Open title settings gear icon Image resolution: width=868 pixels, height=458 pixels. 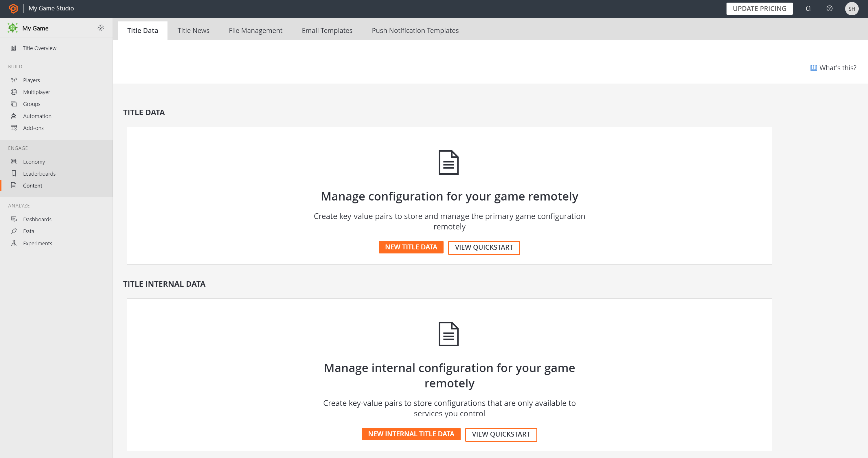[x=100, y=28]
